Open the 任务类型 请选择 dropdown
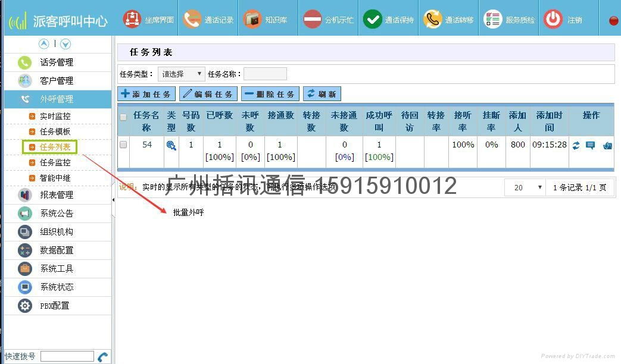 tap(182, 74)
